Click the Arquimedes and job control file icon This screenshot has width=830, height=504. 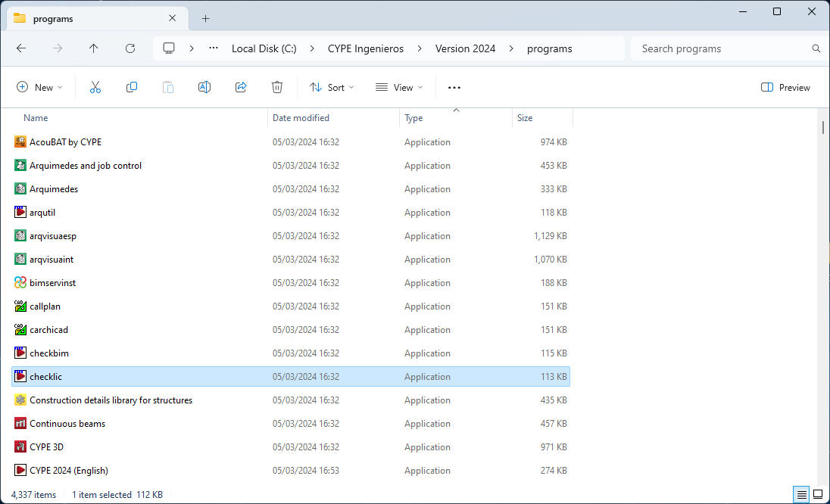[x=20, y=166]
